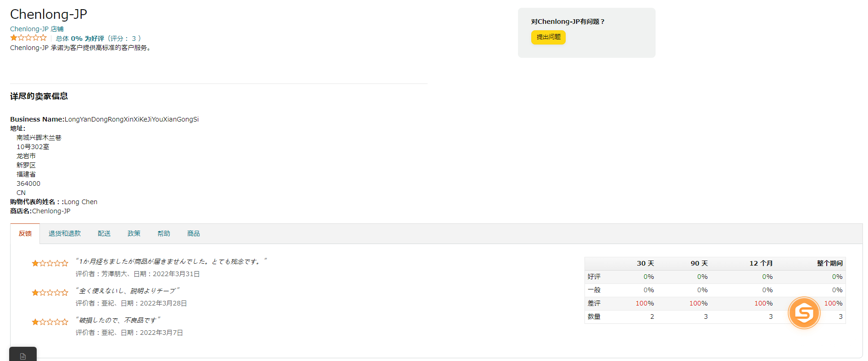Click the seller's overall star rating

pos(28,38)
